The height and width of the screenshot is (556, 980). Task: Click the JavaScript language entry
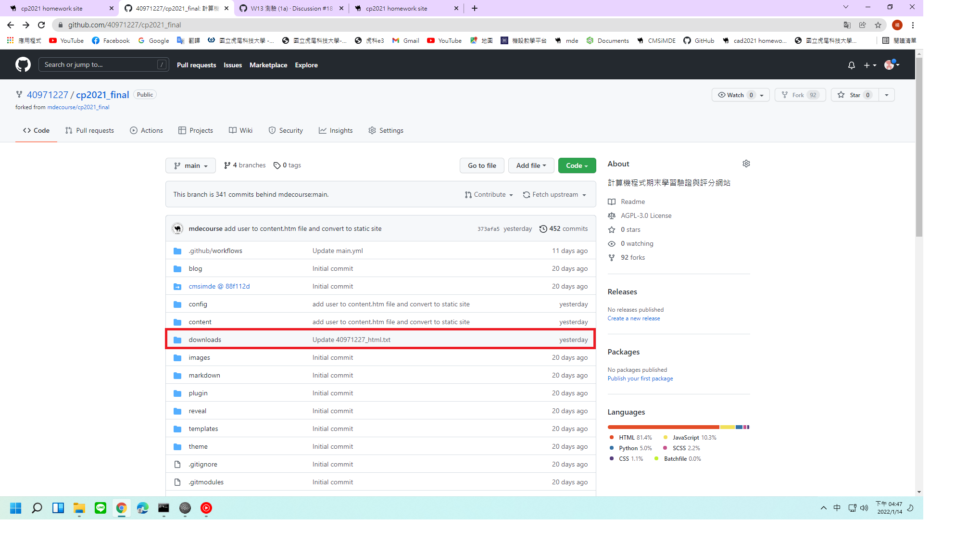690,438
